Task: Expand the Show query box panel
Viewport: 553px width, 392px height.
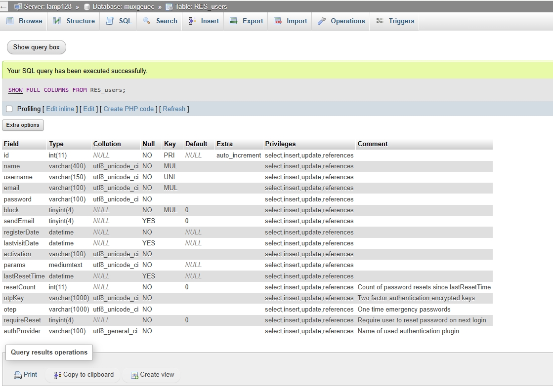Action: pyautogui.click(x=36, y=47)
